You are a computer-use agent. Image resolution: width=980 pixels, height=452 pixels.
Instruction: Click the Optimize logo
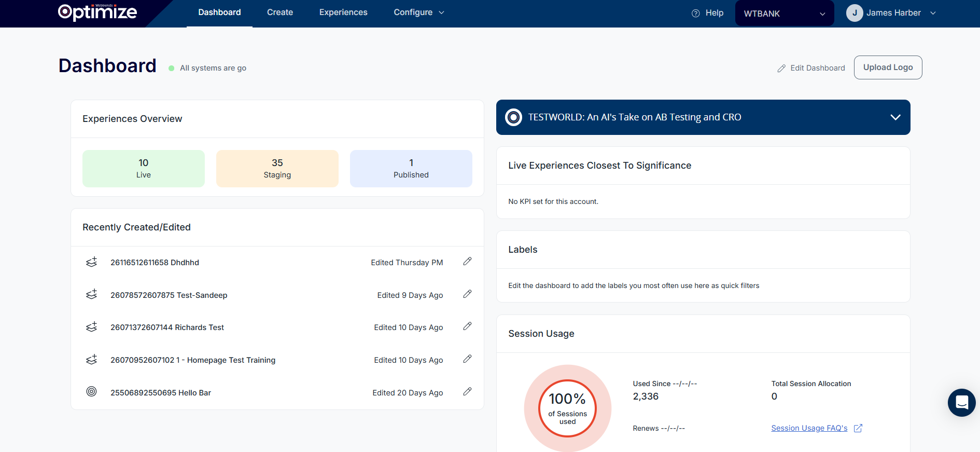pos(97,12)
